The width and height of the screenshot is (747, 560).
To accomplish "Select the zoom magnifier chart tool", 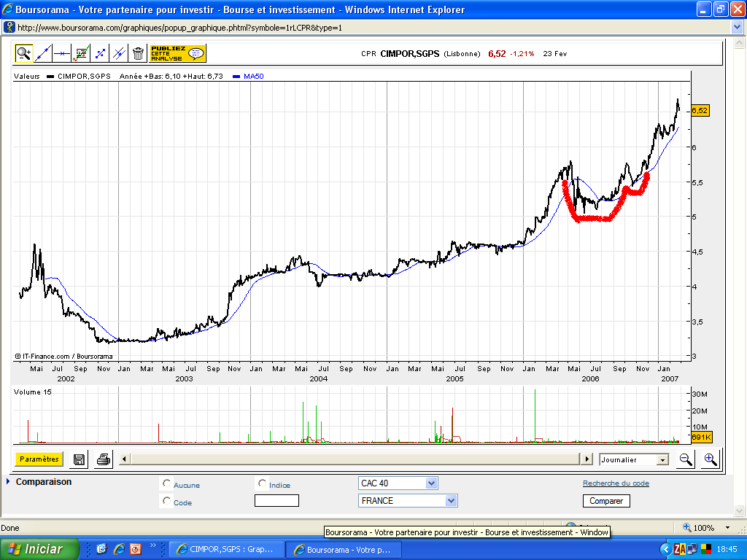I will click(x=24, y=53).
